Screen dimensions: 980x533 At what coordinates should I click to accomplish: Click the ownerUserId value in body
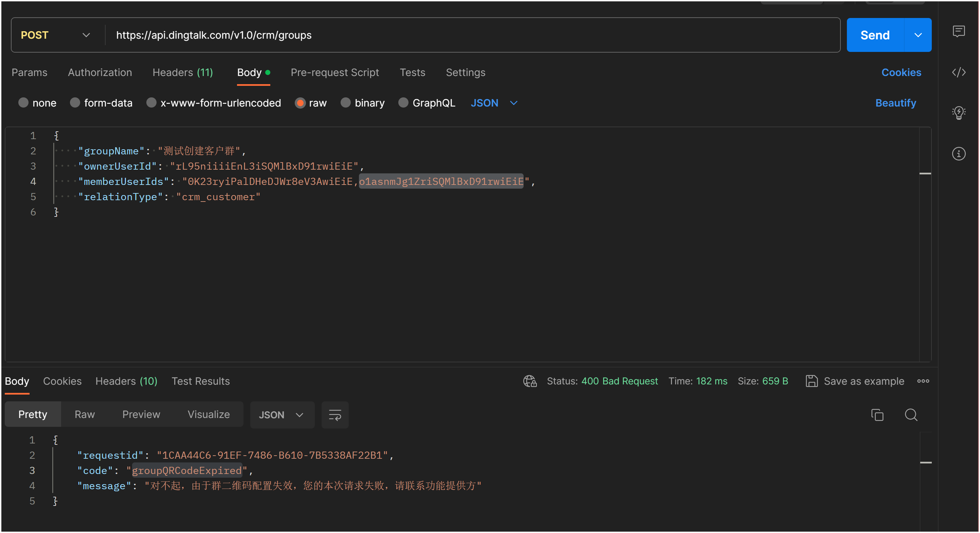pyautogui.click(x=264, y=166)
